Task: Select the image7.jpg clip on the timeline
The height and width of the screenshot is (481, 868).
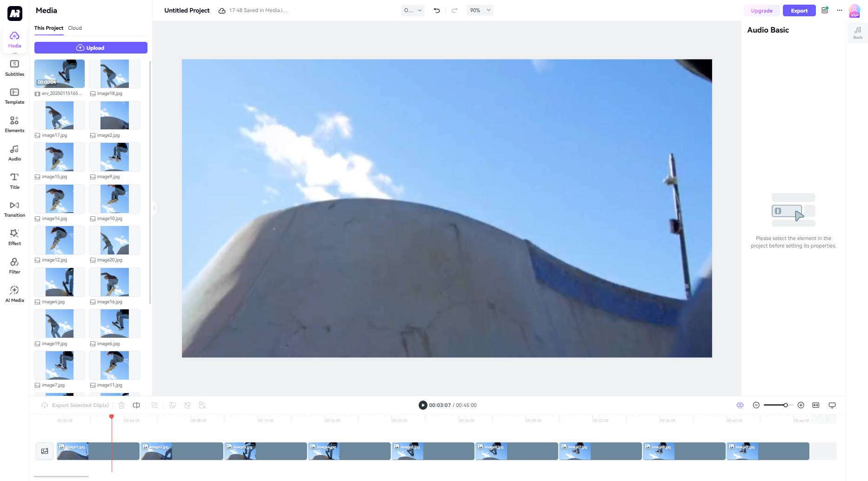Action: coord(601,451)
